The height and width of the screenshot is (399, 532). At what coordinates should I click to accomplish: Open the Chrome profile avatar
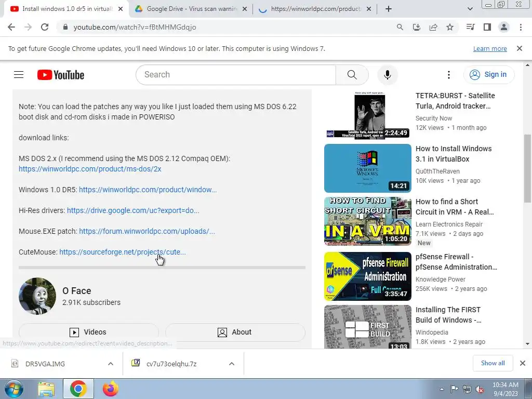pyautogui.click(x=504, y=27)
